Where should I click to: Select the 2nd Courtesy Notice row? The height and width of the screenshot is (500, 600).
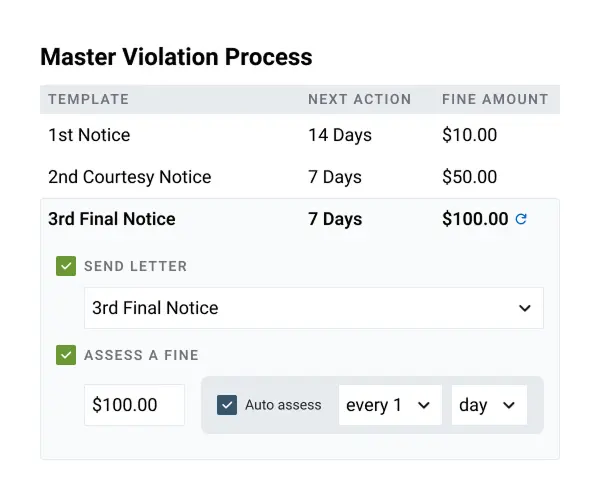[130, 177]
